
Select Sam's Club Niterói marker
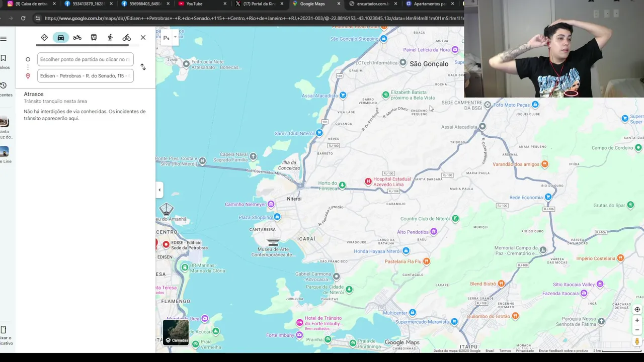click(319, 133)
